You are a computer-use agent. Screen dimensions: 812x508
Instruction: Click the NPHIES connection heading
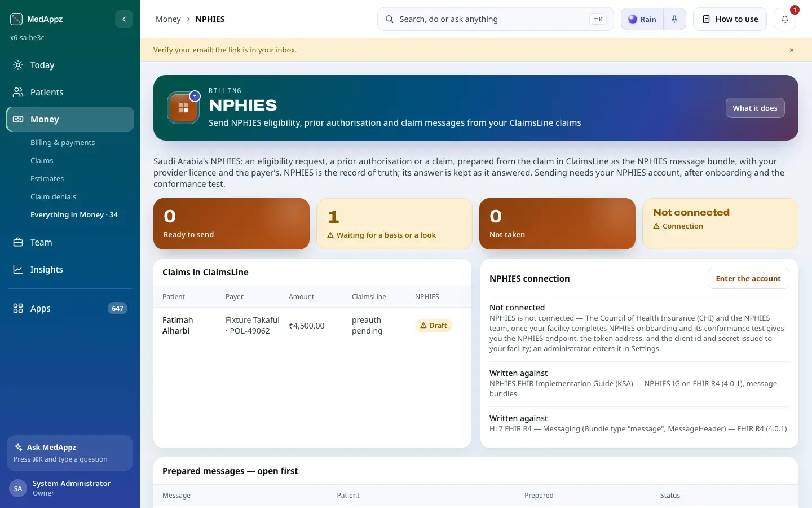tap(529, 278)
